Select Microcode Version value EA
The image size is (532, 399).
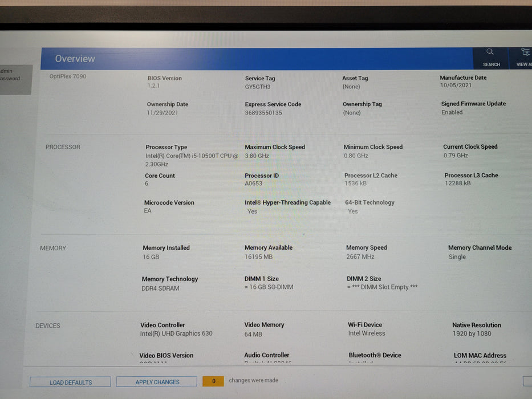[x=148, y=211]
